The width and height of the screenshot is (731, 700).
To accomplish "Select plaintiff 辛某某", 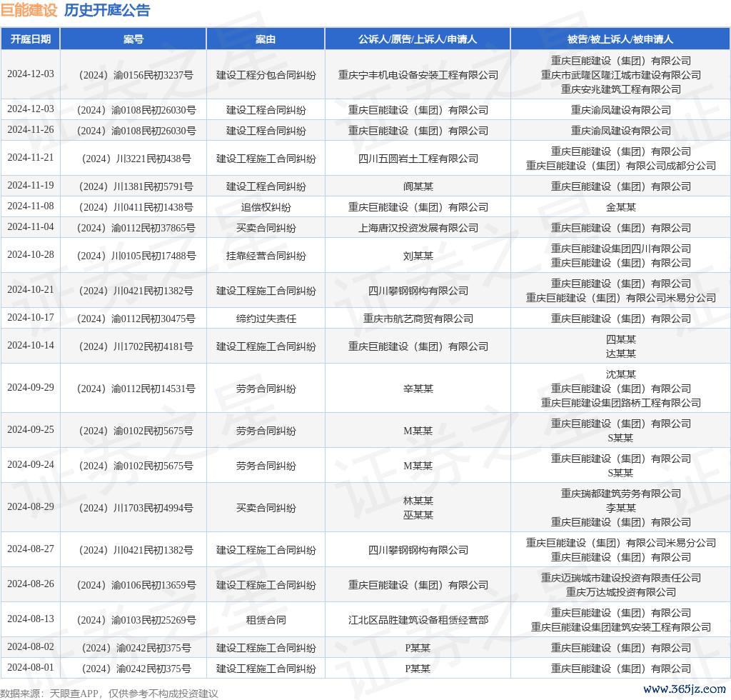I will [x=418, y=389].
